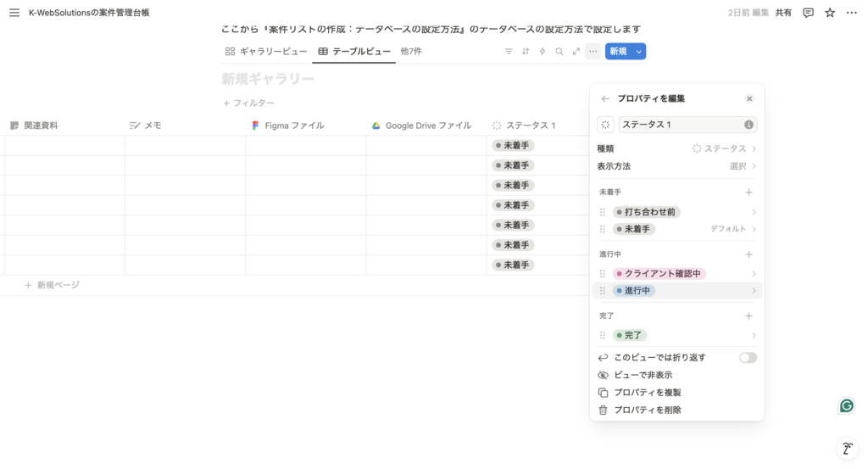The height and width of the screenshot is (469, 868).
Task: Switch to the ギャラリービュー tab
Action: (x=266, y=52)
